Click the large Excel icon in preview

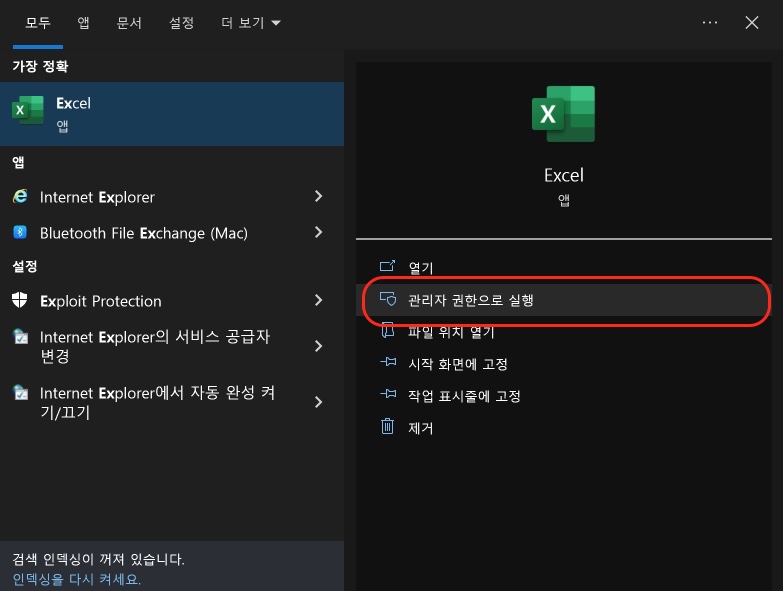pyautogui.click(x=563, y=114)
